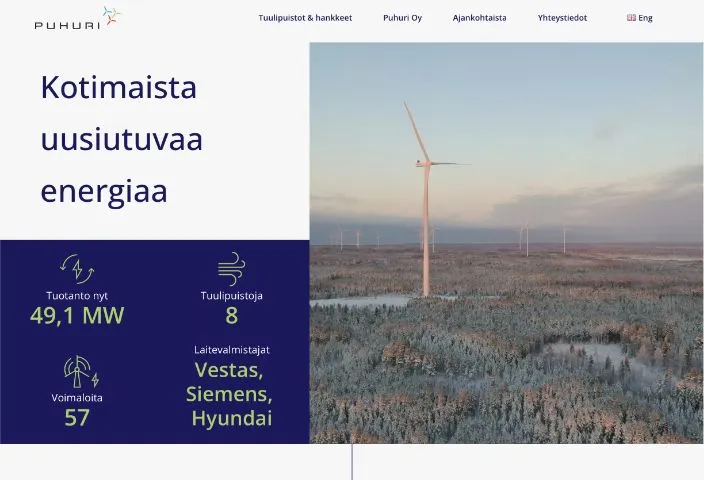Click the Laitevalmistajat label

232,350
